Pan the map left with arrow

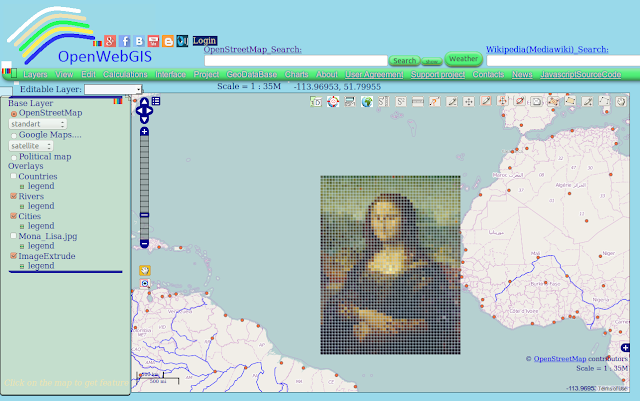[x=139, y=110]
